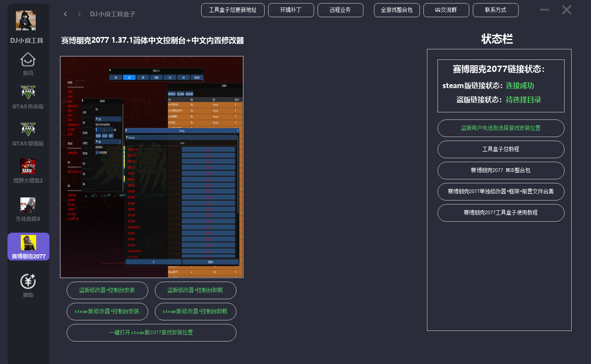Click DJ小良工具盒子 title text
591x364 pixels.
click(113, 14)
